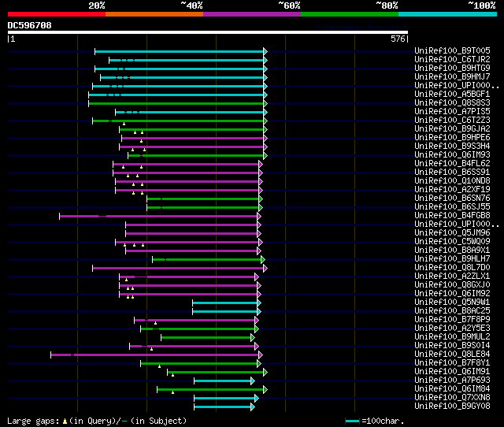Click the UniRef100_Q8GXJ0 subject label
This screenshot has height=427, width=504.
(x=452, y=285)
